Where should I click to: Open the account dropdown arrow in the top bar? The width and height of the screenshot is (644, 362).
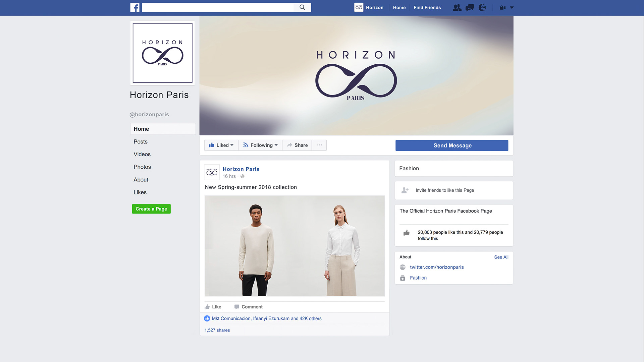tap(512, 7)
